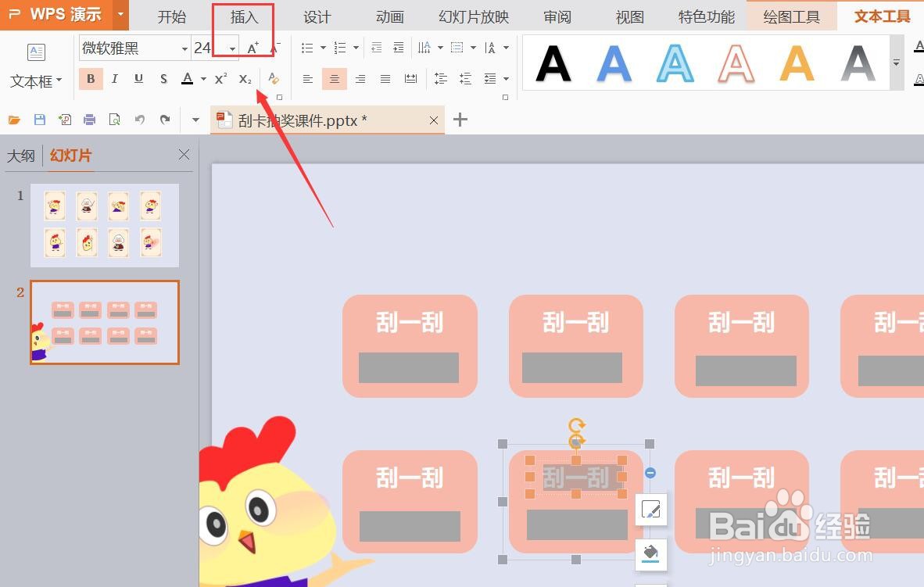Click open folder icon
The image size is (924, 587).
tap(14, 120)
